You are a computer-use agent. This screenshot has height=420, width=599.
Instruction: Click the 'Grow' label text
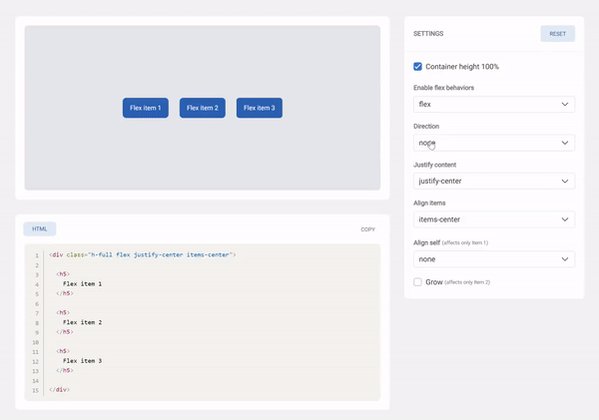tap(434, 282)
